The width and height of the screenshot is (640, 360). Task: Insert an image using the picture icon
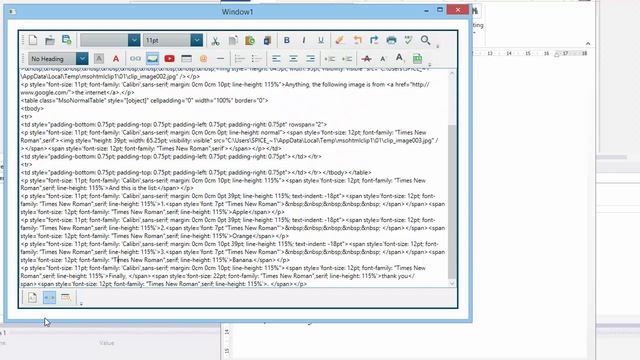152,59
